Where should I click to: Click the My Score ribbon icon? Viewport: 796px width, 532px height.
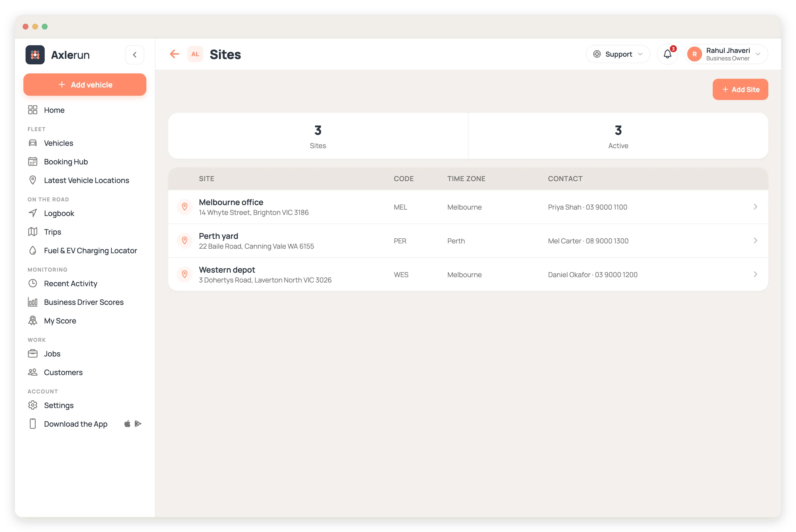(x=32, y=321)
